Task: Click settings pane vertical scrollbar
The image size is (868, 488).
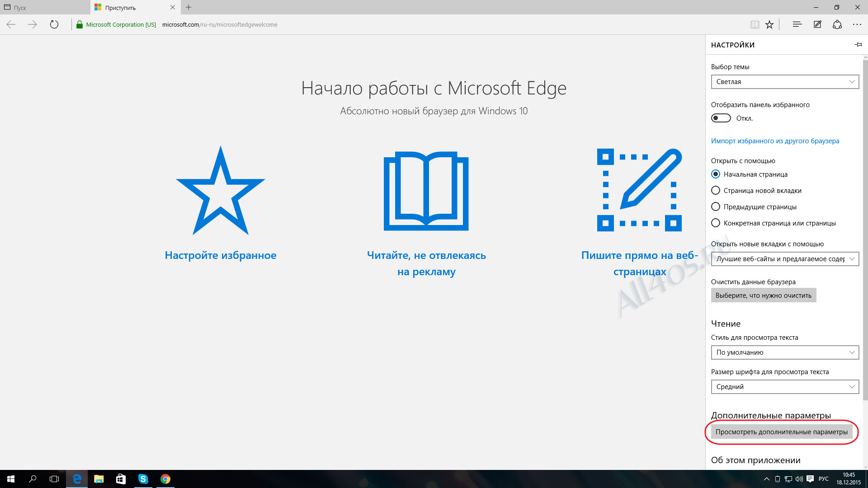Action: pyautogui.click(x=865, y=230)
